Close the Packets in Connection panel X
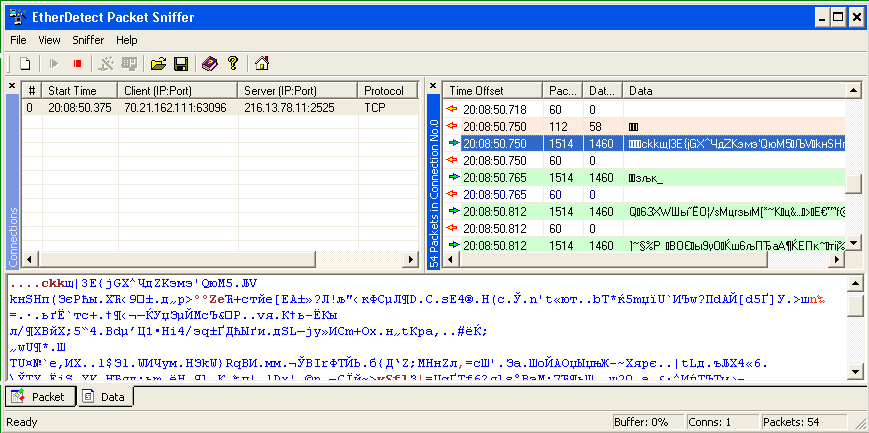The image size is (869, 433). [433, 85]
